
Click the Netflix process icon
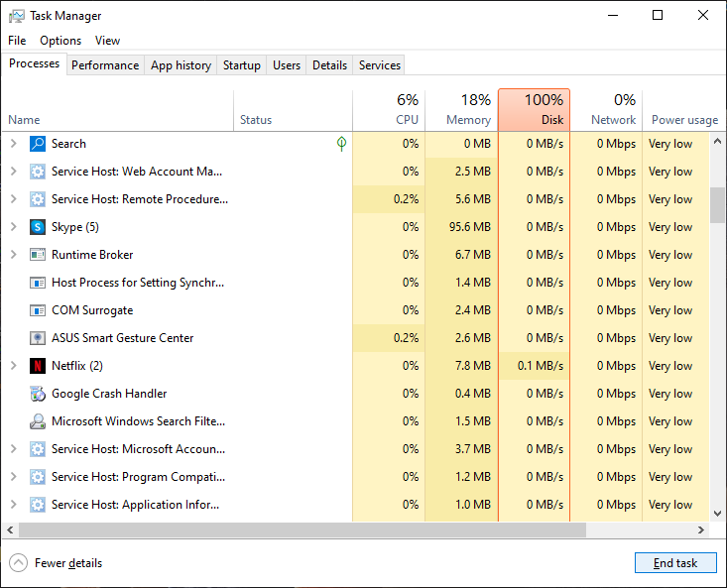(38, 366)
